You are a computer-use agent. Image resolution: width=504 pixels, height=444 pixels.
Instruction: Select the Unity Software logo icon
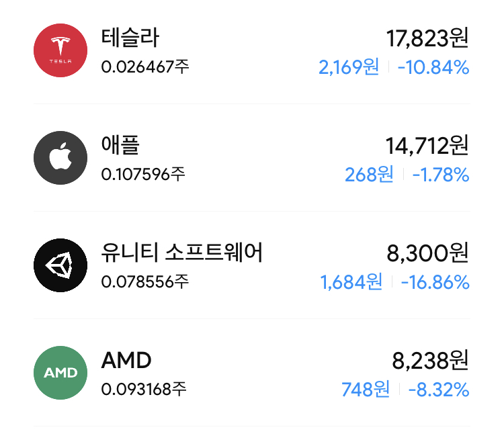(60, 265)
